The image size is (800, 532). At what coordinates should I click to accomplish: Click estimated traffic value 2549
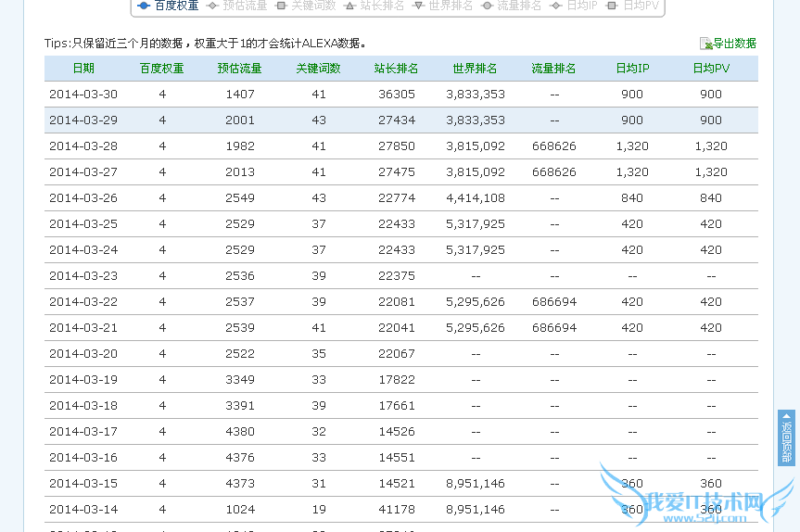[240, 198]
